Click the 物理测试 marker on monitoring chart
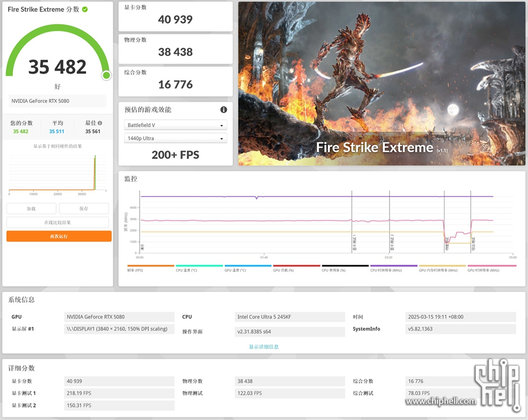Viewport: 528px width, 420px height. click(447, 243)
